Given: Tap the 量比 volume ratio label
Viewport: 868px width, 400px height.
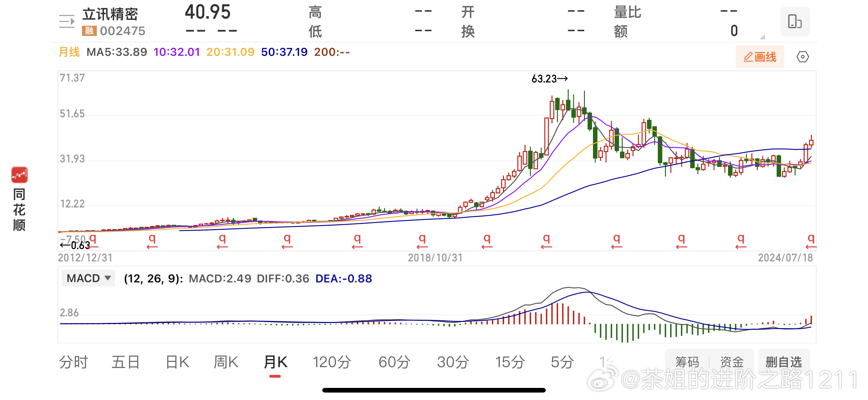Looking at the screenshot, I should click(x=627, y=12).
